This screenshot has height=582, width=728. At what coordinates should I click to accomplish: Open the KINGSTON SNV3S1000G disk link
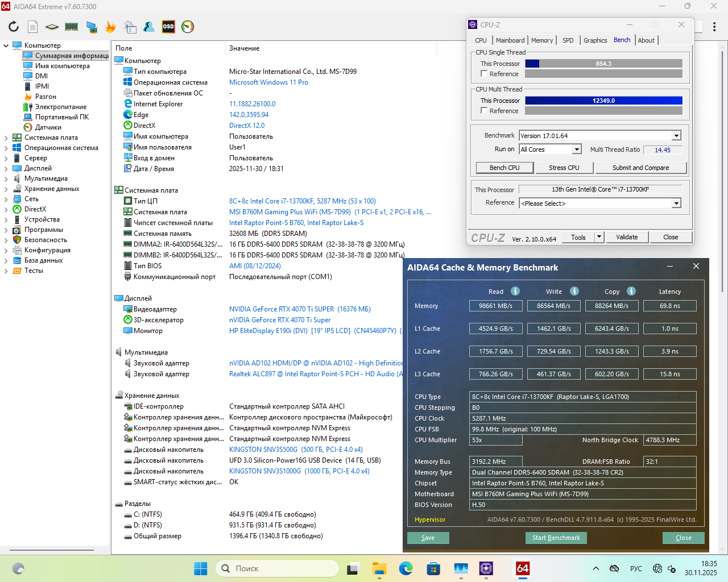pyautogui.click(x=299, y=471)
